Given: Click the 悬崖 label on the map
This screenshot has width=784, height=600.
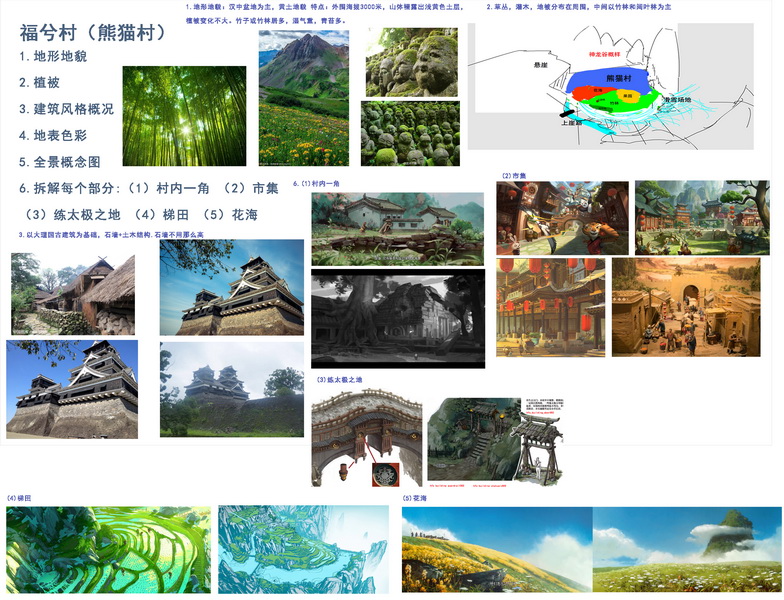Looking at the screenshot, I should tap(540, 65).
